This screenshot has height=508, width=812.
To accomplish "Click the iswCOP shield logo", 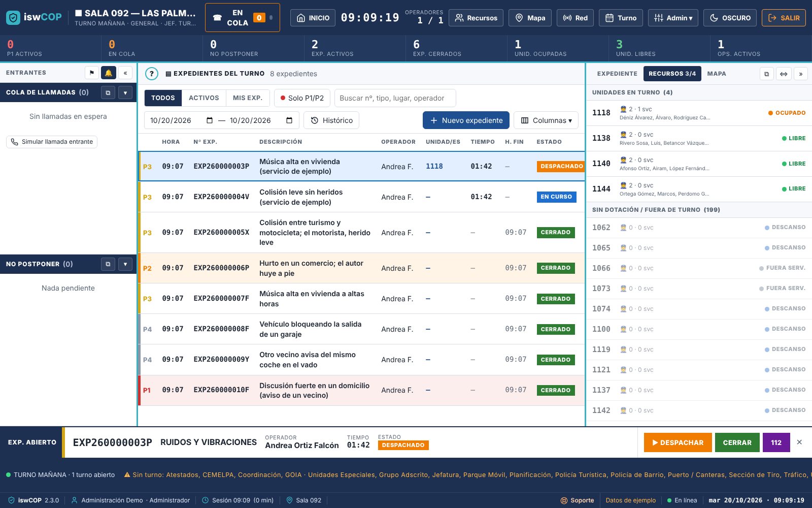I will (13, 18).
